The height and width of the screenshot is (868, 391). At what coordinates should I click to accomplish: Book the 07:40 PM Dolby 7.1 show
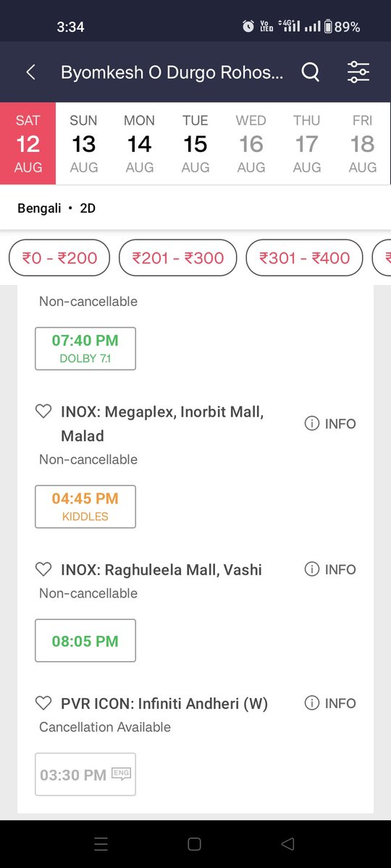pos(85,349)
